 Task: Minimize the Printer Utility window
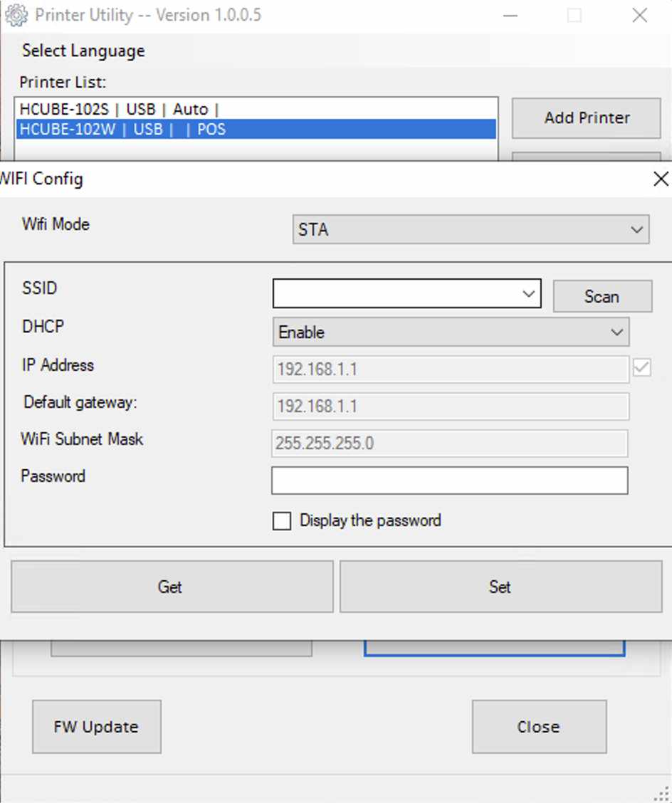(510, 16)
